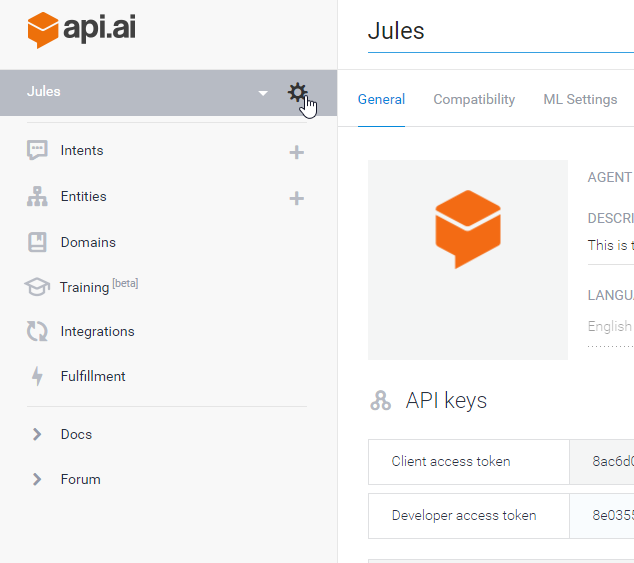The width and height of the screenshot is (634, 563).
Task: Open the Fulfillment section
Action: tap(93, 376)
